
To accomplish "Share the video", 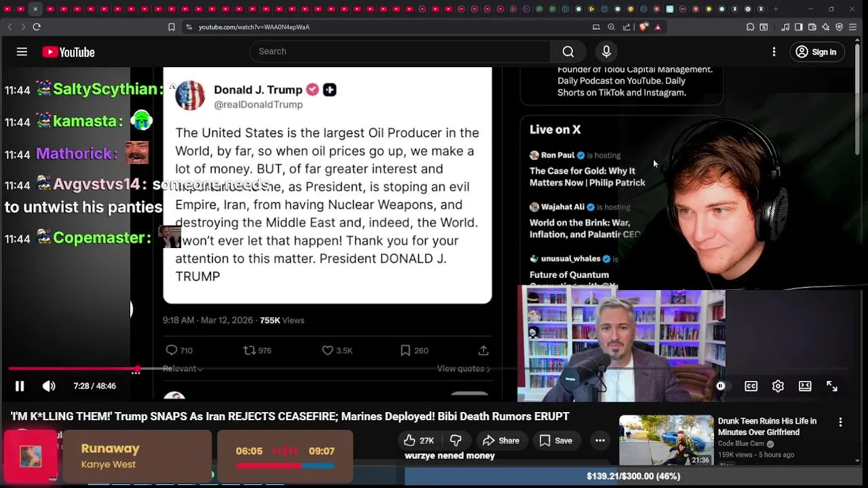I will (x=501, y=441).
